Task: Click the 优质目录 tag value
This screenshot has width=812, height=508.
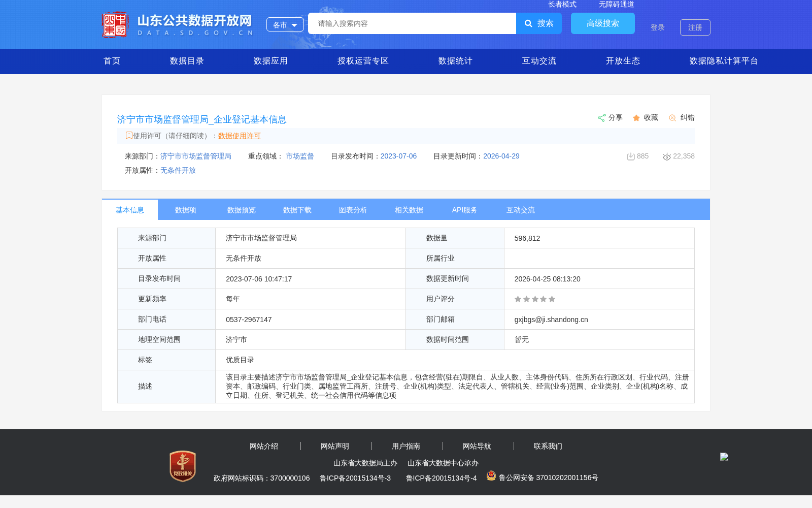Action: click(240, 360)
